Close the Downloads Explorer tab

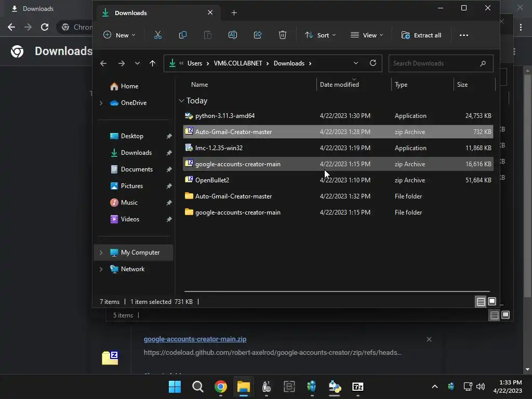pyautogui.click(x=210, y=12)
